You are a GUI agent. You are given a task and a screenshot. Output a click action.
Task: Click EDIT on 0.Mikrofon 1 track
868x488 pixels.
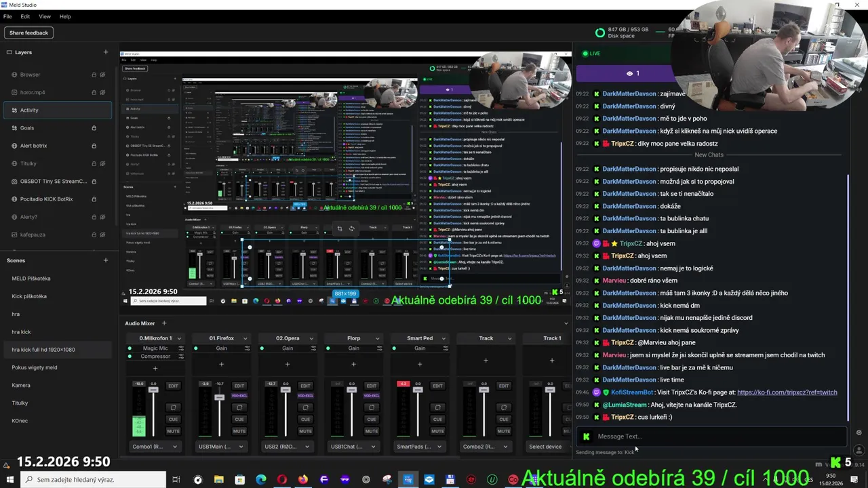click(x=173, y=386)
